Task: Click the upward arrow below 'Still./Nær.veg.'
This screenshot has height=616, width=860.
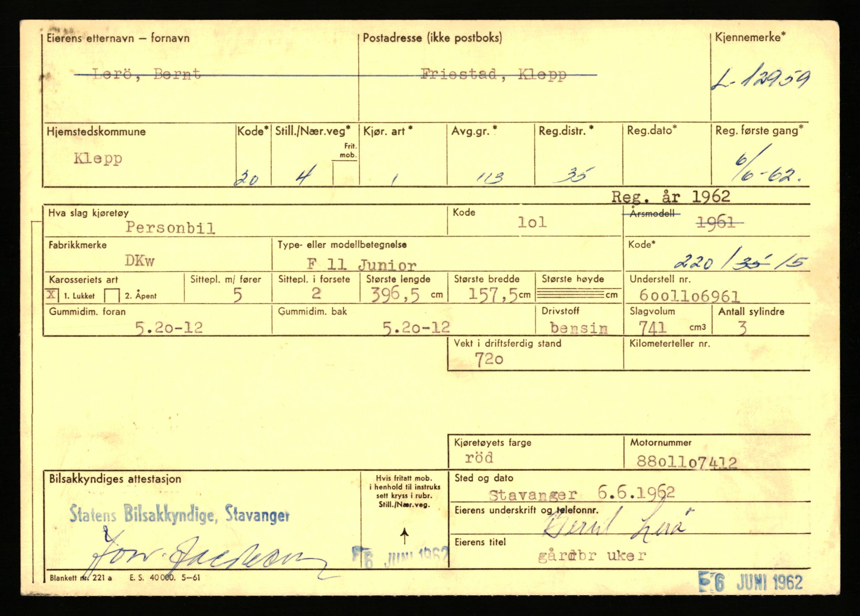Action: click(404, 536)
